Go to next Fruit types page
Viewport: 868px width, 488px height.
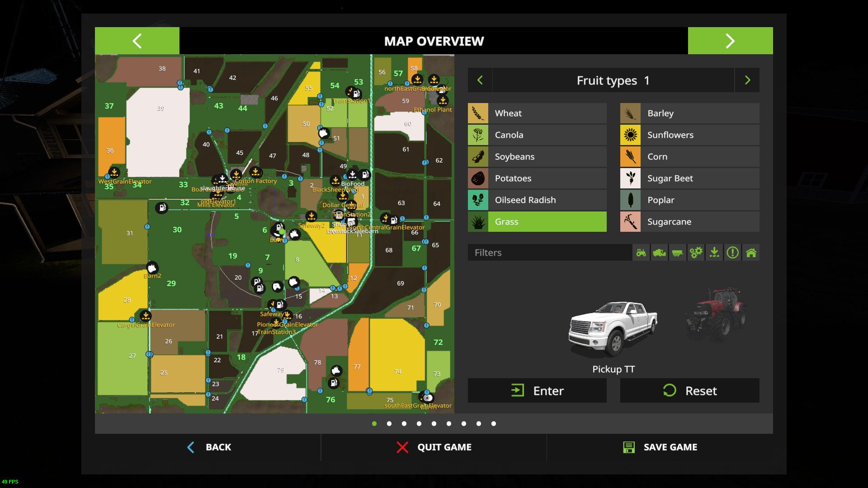pyautogui.click(x=747, y=80)
